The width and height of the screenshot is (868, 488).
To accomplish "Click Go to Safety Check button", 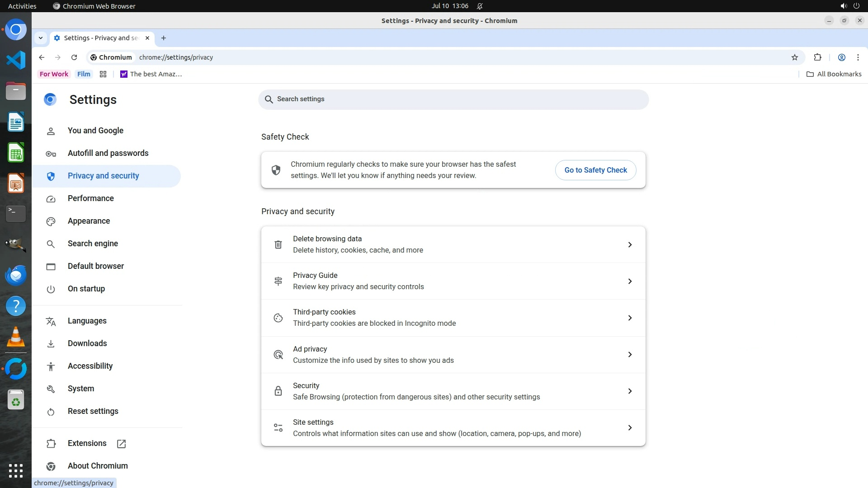I will [x=595, y=170].
